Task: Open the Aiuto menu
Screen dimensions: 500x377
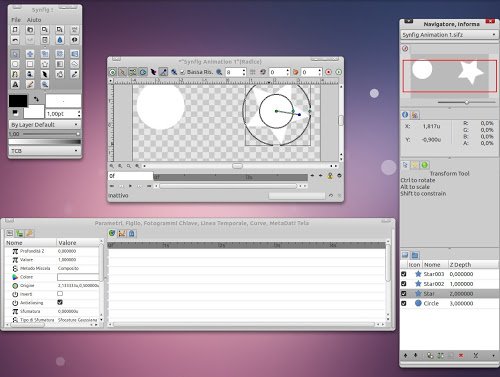Action: pos(34,20)
